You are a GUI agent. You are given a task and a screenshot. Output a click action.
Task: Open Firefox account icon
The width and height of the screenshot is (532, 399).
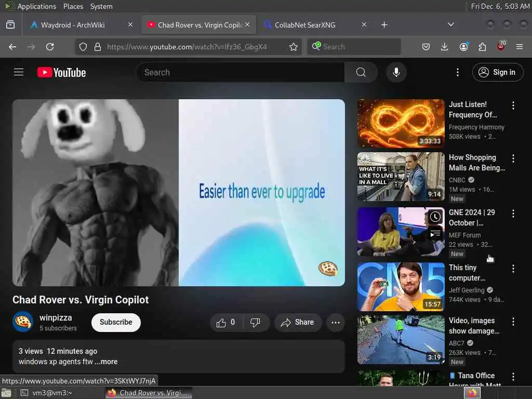tap(463, 47)
